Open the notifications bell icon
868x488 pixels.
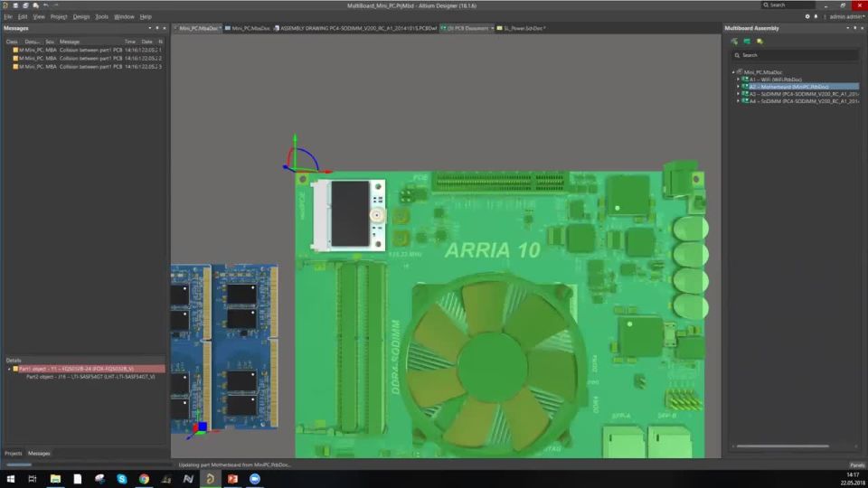pos(816,16)
